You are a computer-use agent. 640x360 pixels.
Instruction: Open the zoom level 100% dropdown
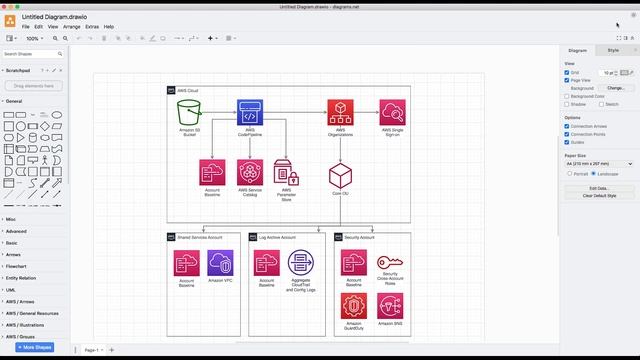pyautogui.click(x=35, y=38)
